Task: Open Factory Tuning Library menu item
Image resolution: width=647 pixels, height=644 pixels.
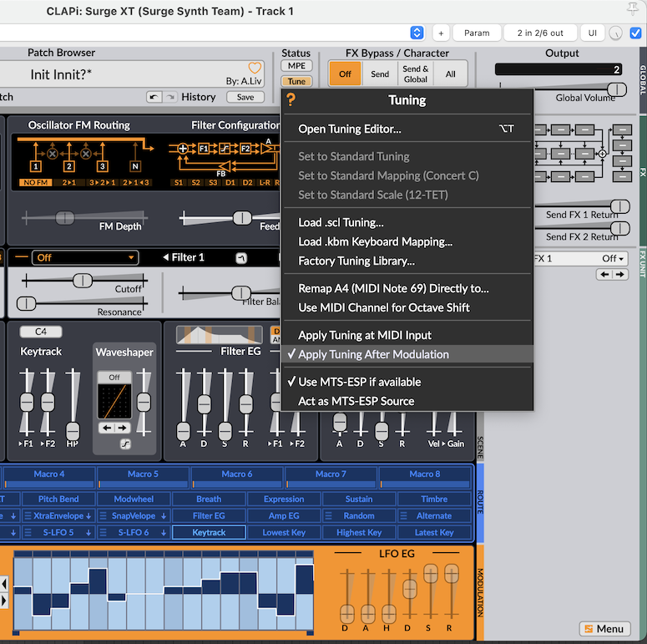Action: pos(407,261)
